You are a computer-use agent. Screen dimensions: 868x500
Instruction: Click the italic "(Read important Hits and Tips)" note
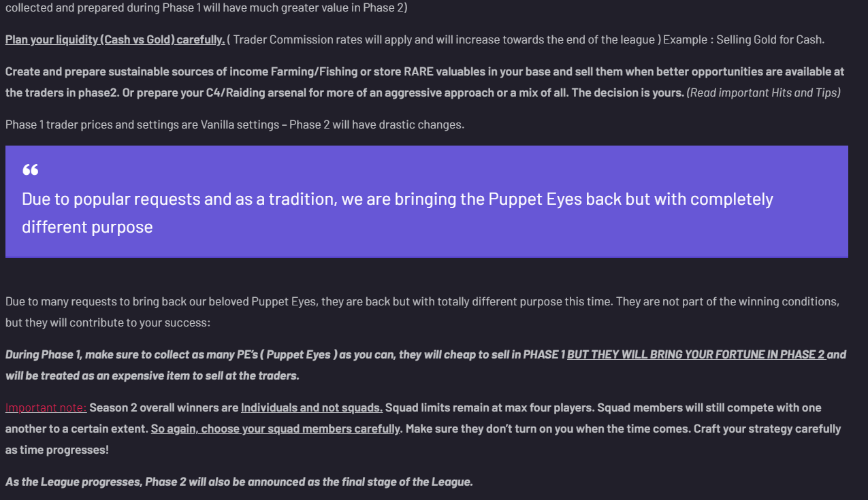click(x=763, y=93)
